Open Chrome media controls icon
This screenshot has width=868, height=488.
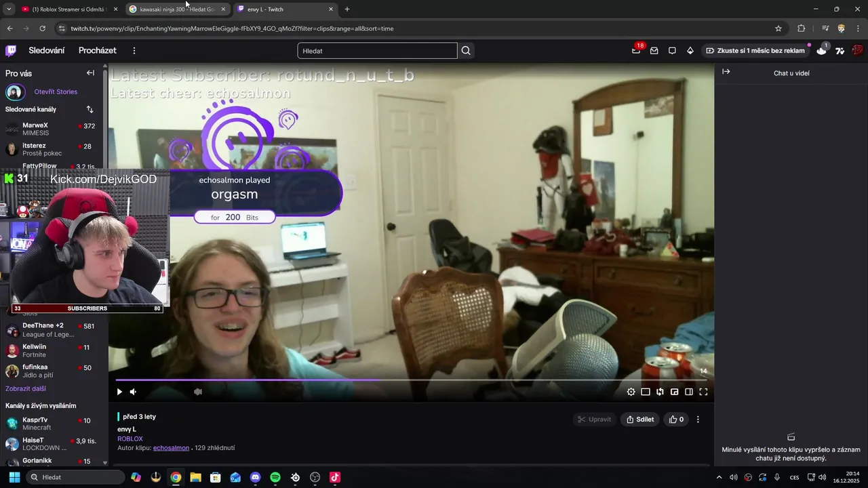point(825,28)
